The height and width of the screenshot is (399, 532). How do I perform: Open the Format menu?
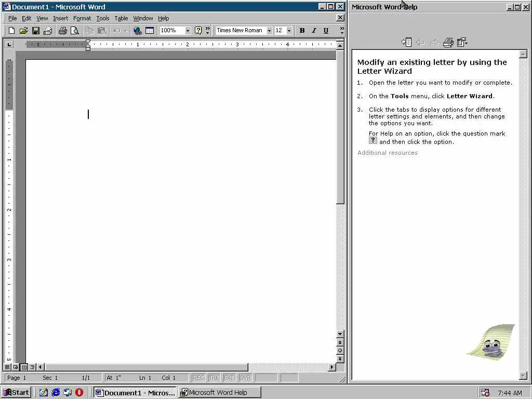(82, 18)
